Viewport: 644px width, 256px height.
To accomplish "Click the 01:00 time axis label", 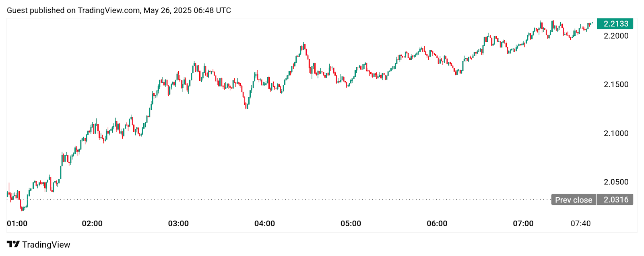I will (17, 223).
